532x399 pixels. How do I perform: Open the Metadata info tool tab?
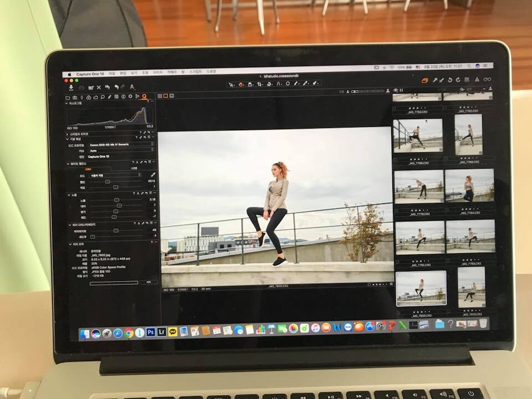(x=124, y=96)
